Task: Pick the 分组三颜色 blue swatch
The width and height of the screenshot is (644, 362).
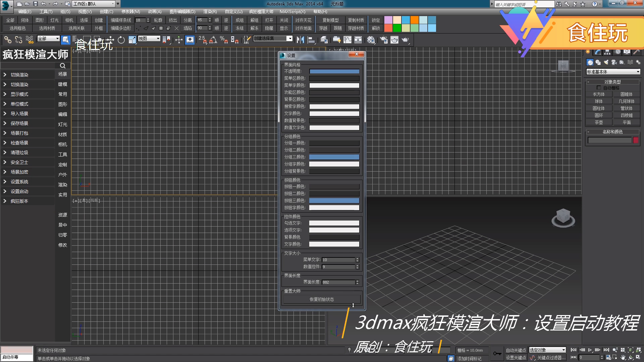Action: (x=334, y=157)
